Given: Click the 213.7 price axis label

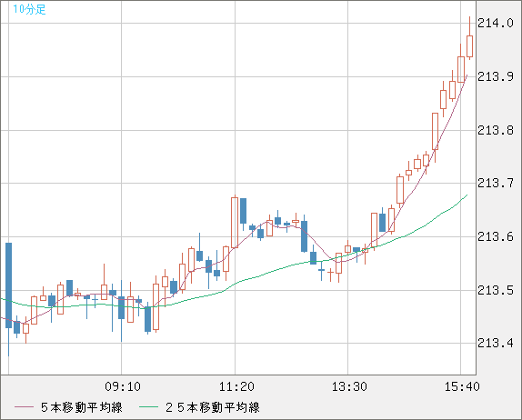Looking at the screenshot, I should [x=496, y=183].
